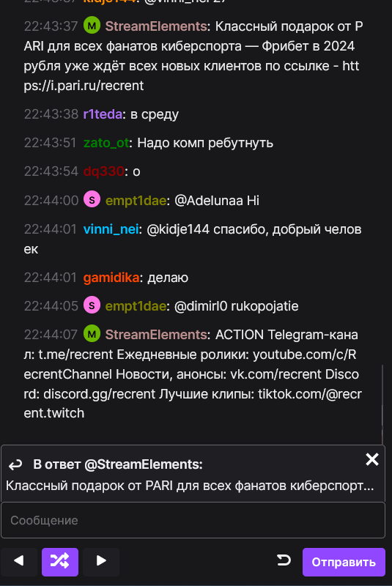The image size is (392, 586).
Task: Close the reply to StreamElements banner
Action: (372, 459)
